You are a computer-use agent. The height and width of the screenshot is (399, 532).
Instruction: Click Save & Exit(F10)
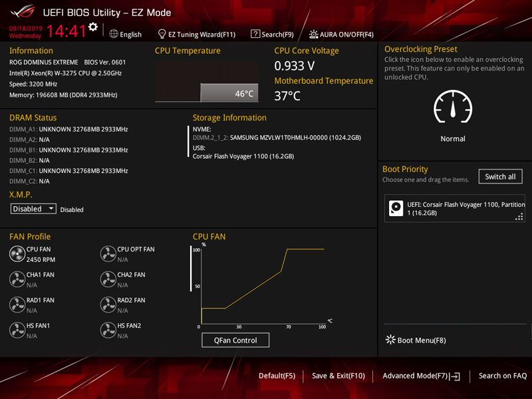[338, 376]
